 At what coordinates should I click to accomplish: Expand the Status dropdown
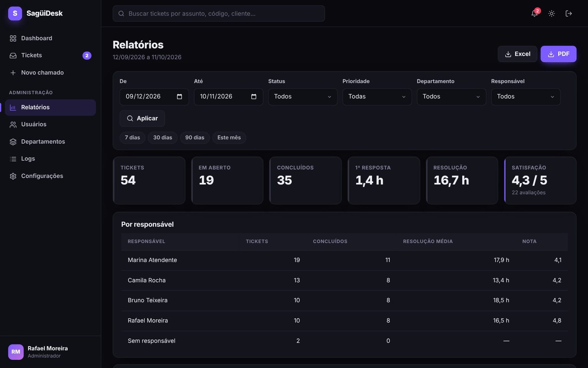click(x=303, y=97)
